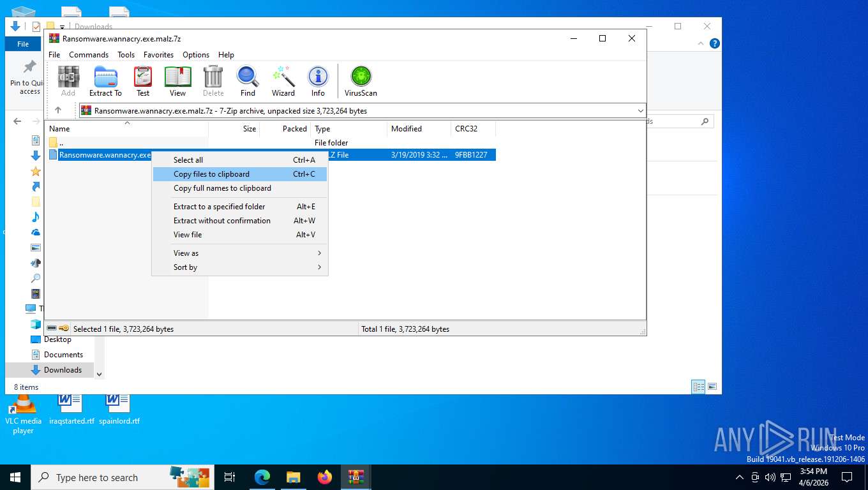The image size is (868, 490).
Task: Sort by the Type column header
Action: coord(348,129)
